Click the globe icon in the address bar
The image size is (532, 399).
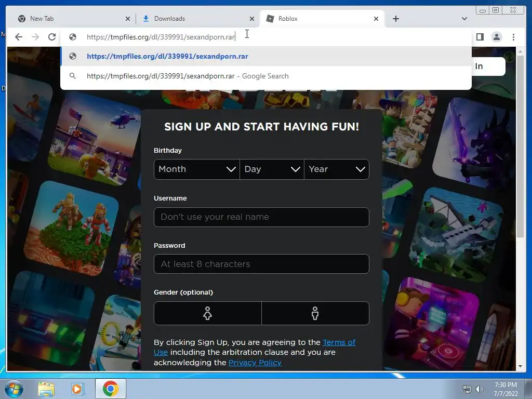[73, 37]
